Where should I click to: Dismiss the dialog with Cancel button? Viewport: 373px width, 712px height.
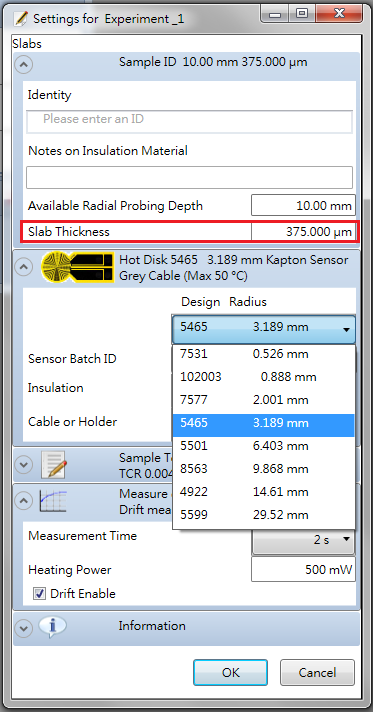tap(317, 672)
